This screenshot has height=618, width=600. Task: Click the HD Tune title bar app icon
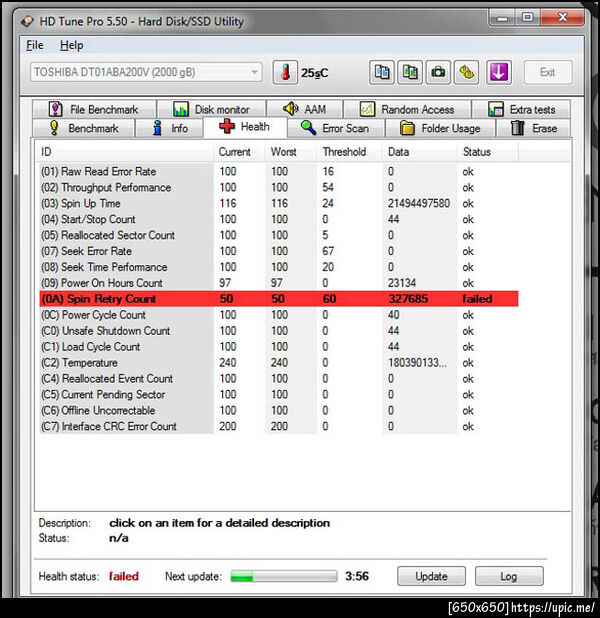(x=27, y=21)
